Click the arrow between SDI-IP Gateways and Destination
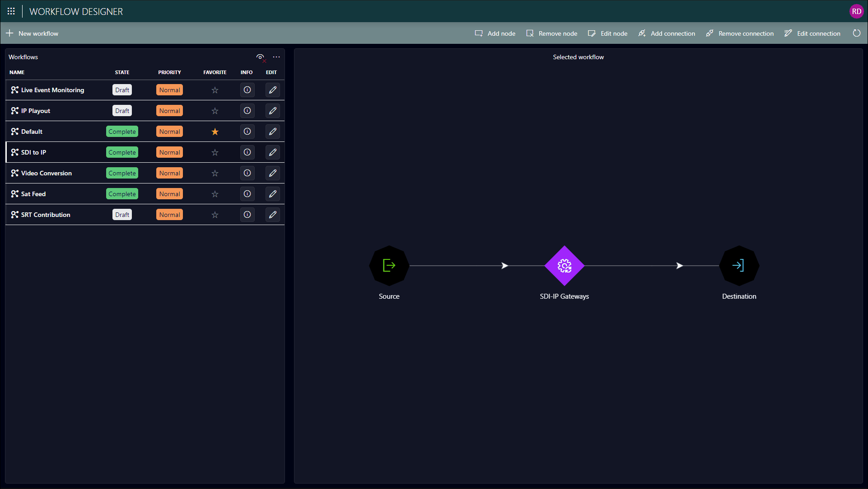 click(680, 266)
